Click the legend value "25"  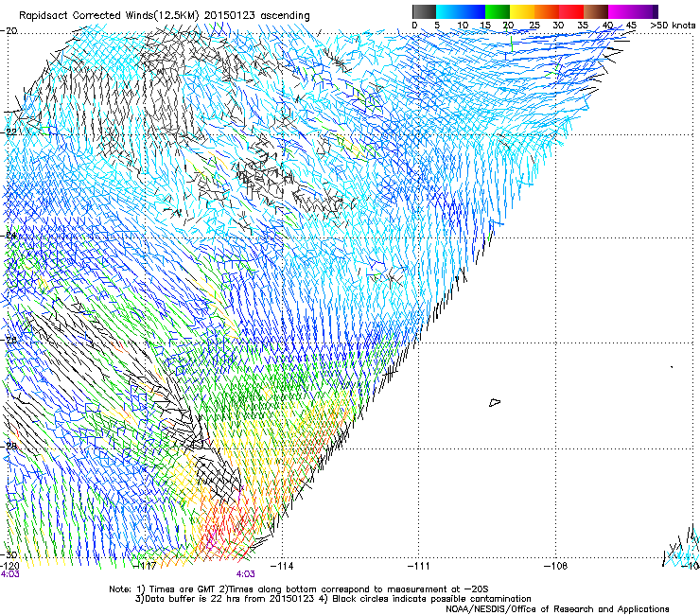coord(534,26)
